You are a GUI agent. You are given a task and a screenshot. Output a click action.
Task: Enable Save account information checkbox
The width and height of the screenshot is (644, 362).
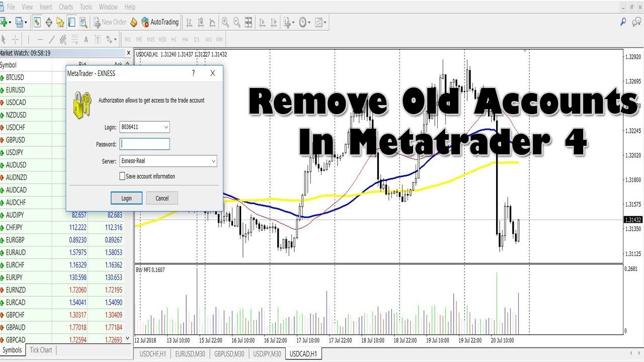[122, 176]
